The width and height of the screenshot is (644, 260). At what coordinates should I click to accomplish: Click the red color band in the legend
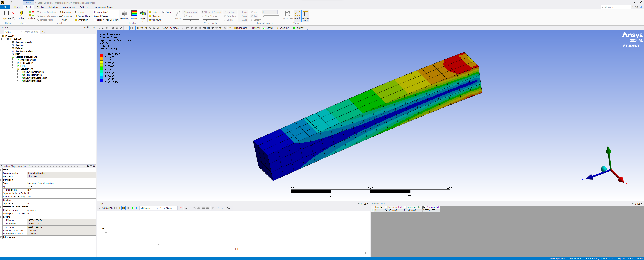[101, 56]
